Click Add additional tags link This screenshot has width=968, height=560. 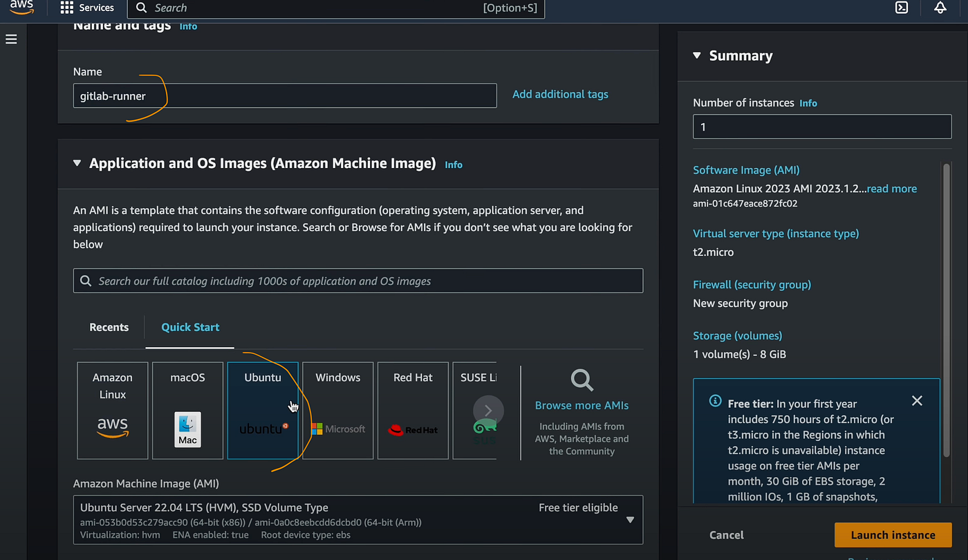click(560, 94)
